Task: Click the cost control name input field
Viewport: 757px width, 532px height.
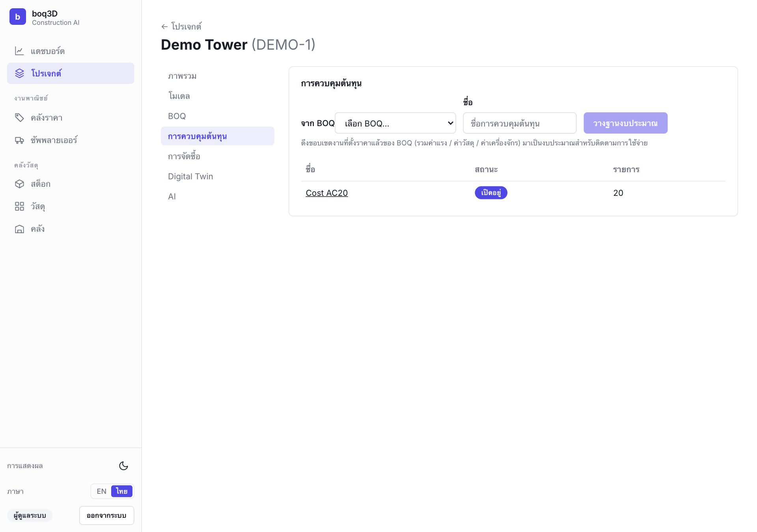Action: (520, 123)
